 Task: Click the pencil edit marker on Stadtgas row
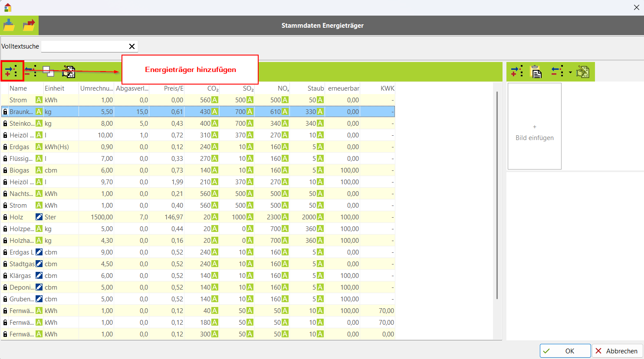[x=39, y=264]
